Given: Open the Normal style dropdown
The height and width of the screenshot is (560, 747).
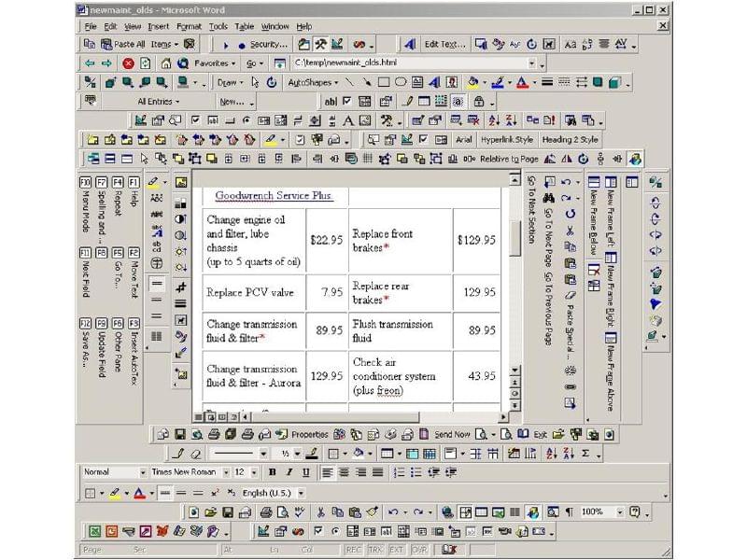Looking at the screenshot, I should coord(142,472).
